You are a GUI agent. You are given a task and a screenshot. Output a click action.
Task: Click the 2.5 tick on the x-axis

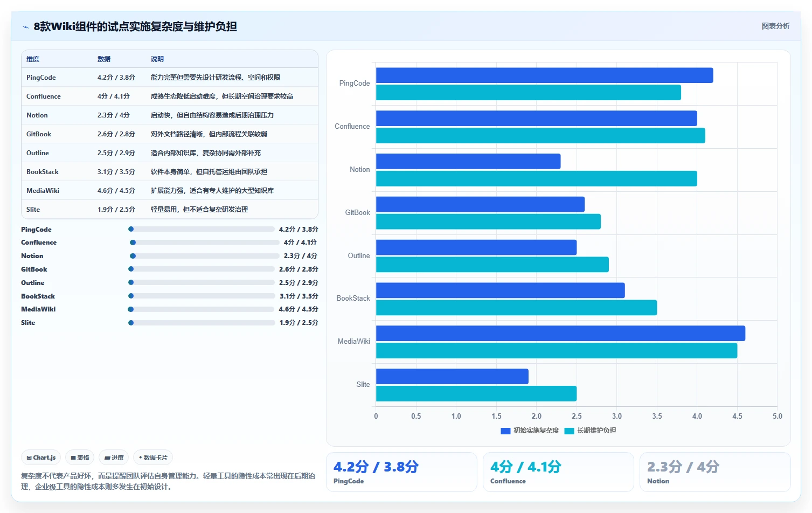coord(577,416)
